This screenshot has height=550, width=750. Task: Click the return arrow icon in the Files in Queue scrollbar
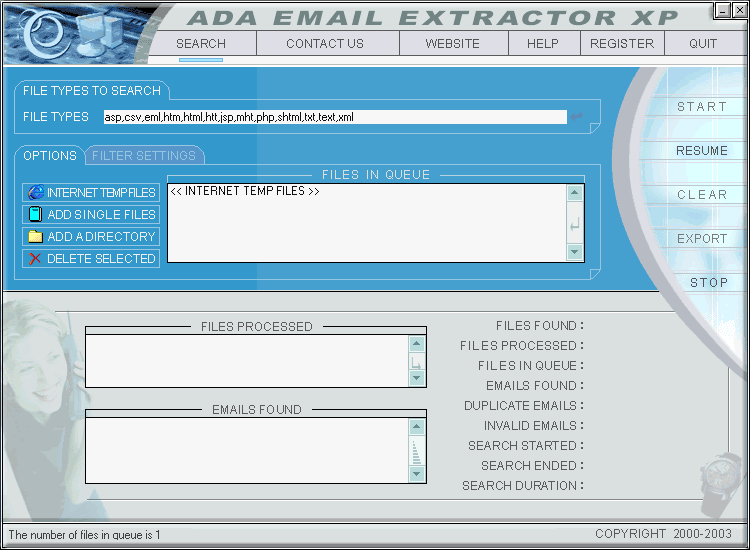pos(574,224)
